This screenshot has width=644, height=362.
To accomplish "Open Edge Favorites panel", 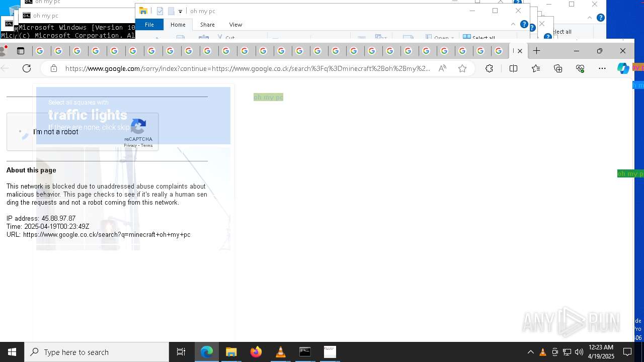I will [x=536, y=68].
